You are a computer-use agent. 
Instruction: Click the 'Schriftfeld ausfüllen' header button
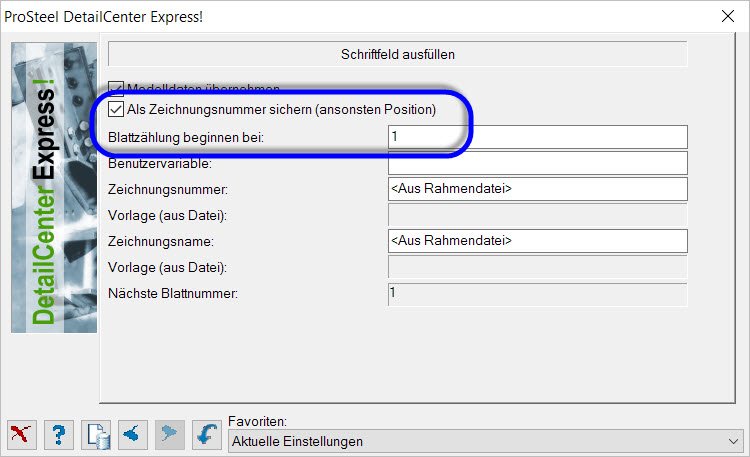pos(397,54)
